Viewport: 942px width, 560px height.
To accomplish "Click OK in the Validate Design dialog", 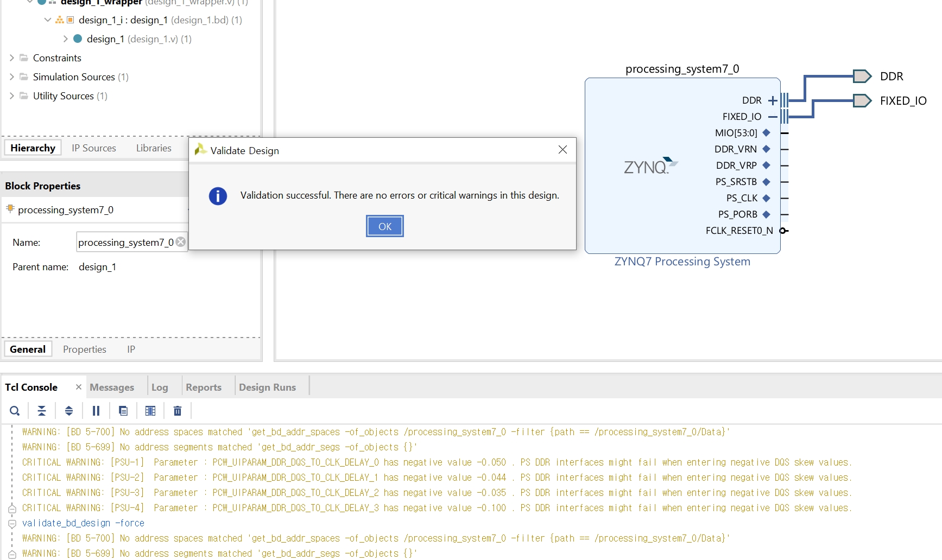I will coord(384,226).
